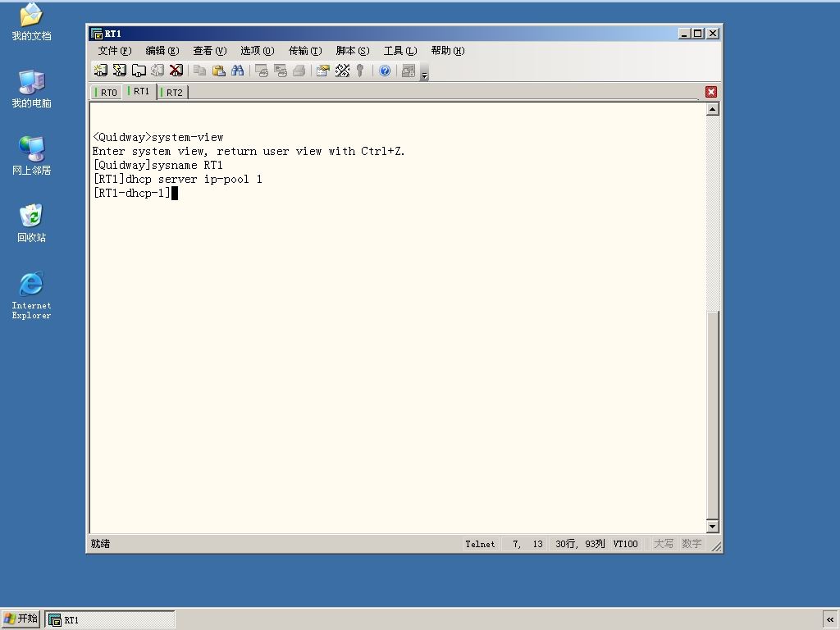Image resolution: width=840 pixels, height=630 pixels.
Task: Click the 数字 num lock indicator
Action: pyautogui.click(x=692, y=545)
